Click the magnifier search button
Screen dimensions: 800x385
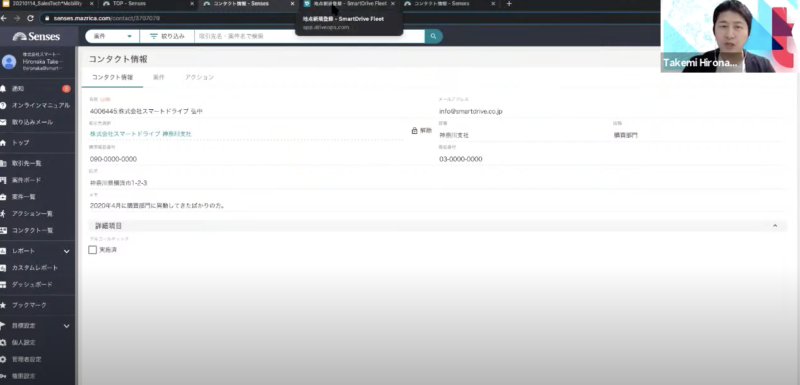click(434, 36)
